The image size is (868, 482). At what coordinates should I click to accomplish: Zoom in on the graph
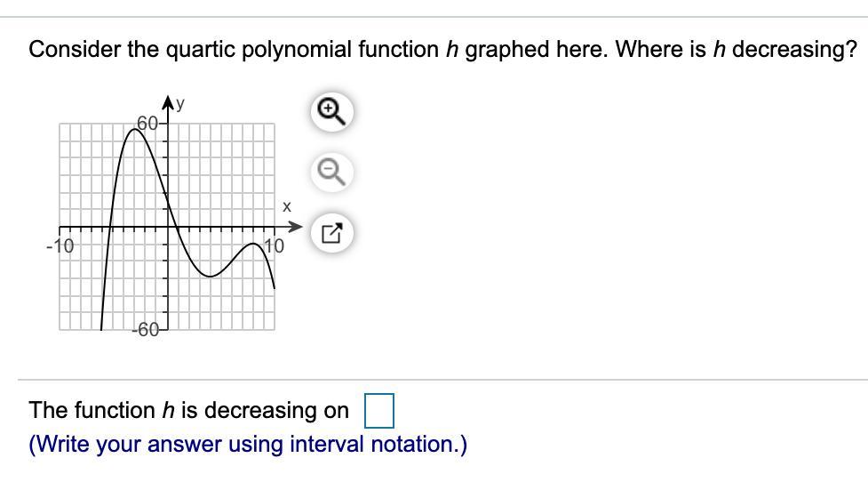tap(329, 111)
